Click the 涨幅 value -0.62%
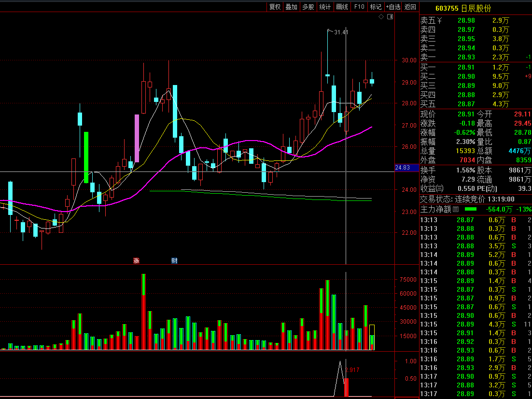Screen dimensions: 532x399 coord(464,133)
